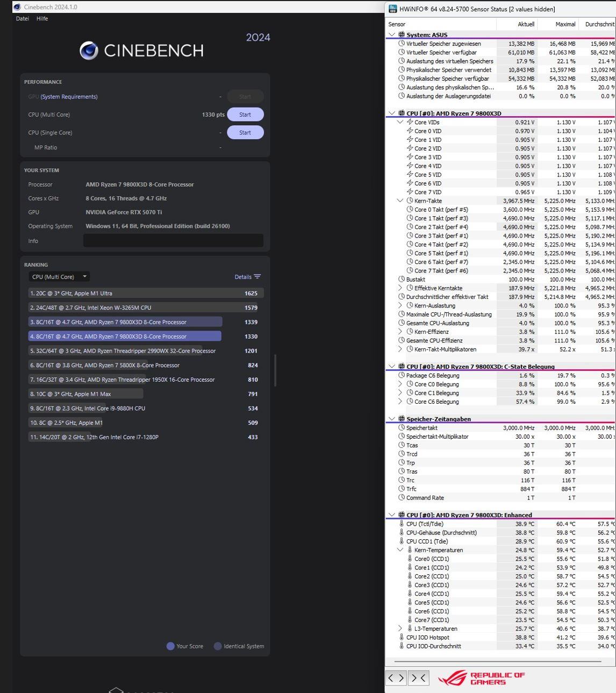Select the Durchschnittlicher effektiver Takt row

click(x=500, y=297)
